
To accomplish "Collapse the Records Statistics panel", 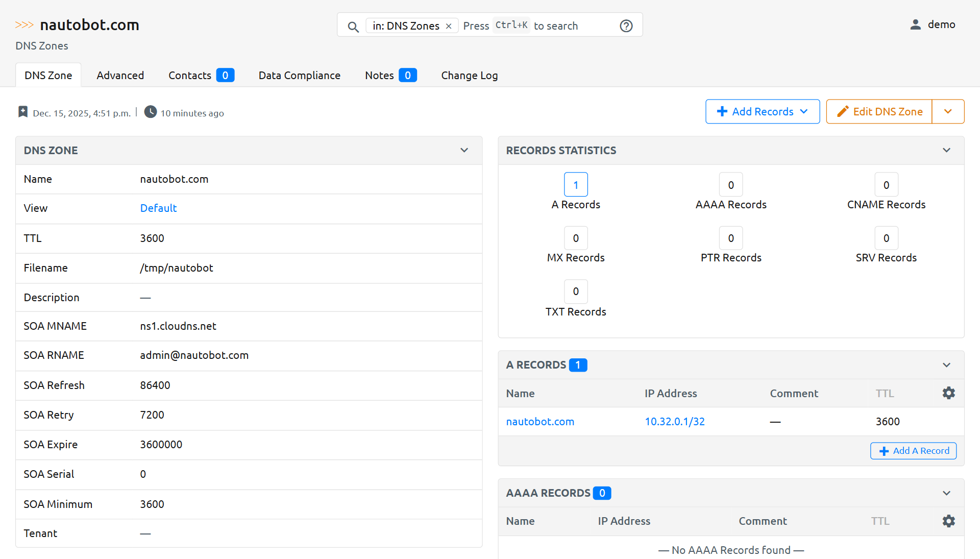I will point(946,150).
